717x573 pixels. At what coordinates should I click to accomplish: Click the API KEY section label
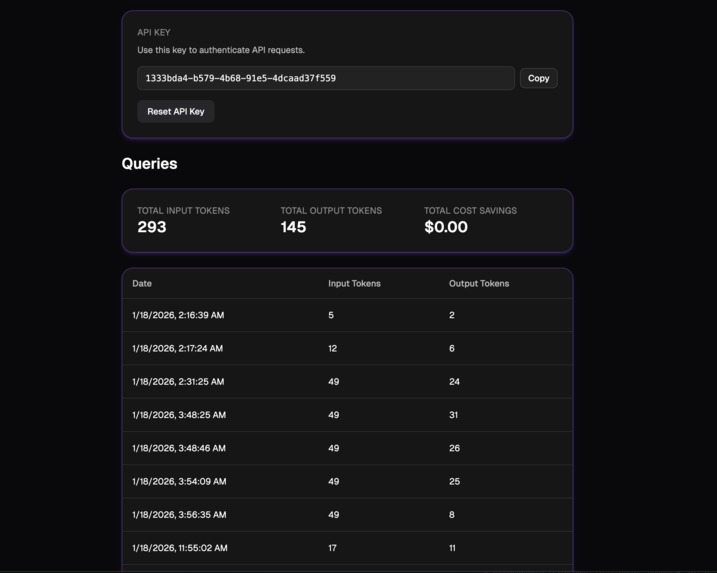154,32
